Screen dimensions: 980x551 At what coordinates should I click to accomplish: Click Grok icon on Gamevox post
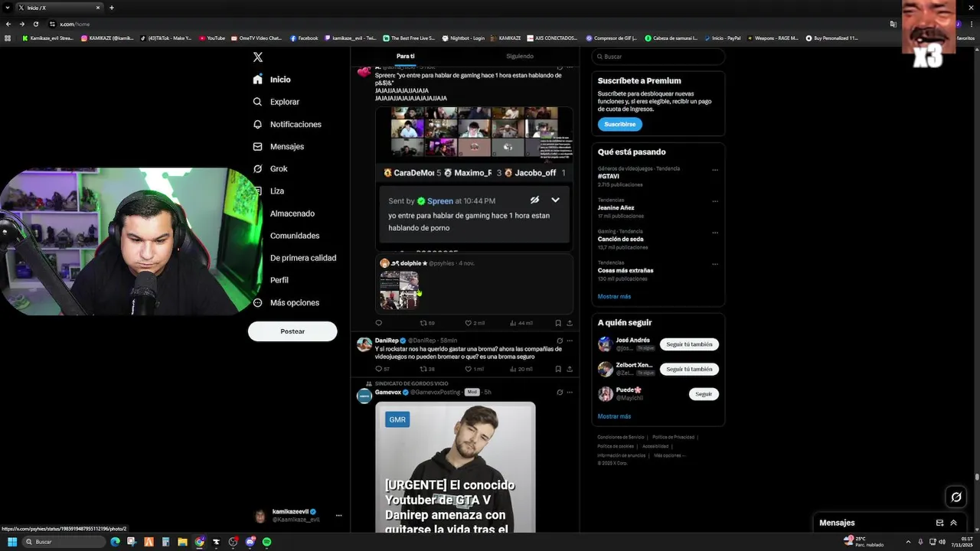(560, 392)
